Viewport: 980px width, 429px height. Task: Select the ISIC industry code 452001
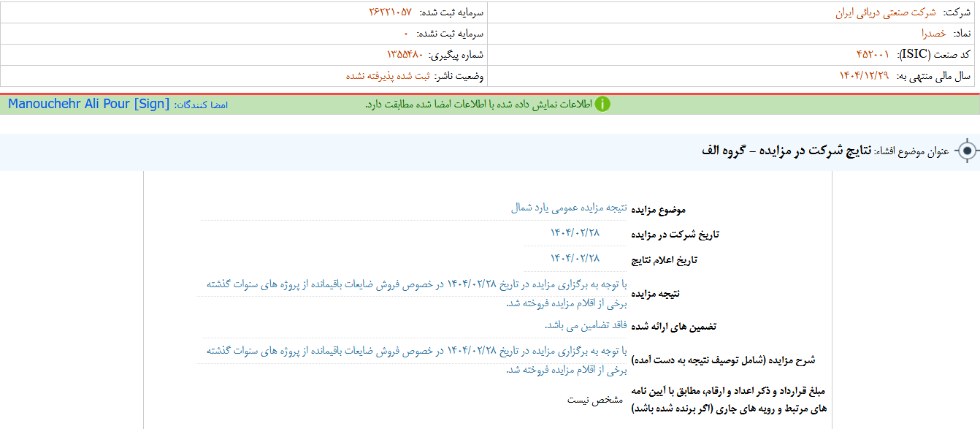(873, 55)
